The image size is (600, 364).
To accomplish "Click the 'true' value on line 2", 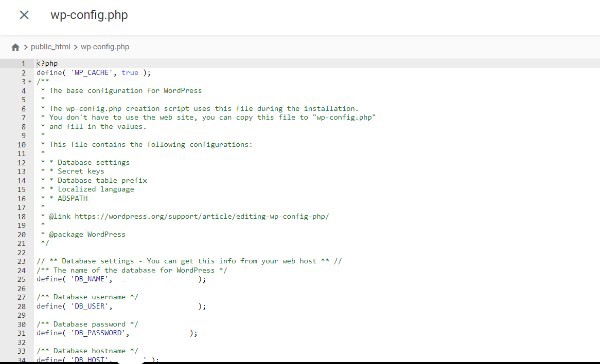I will pos(130,72).
